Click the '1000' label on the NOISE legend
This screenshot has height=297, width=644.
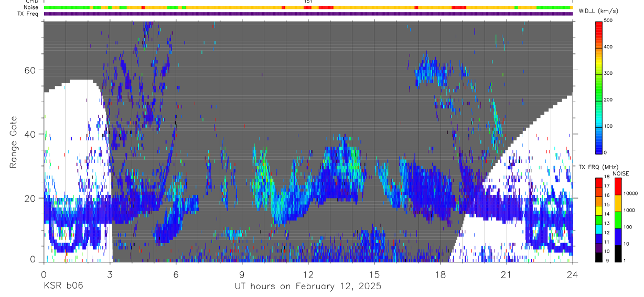point(630,210)
